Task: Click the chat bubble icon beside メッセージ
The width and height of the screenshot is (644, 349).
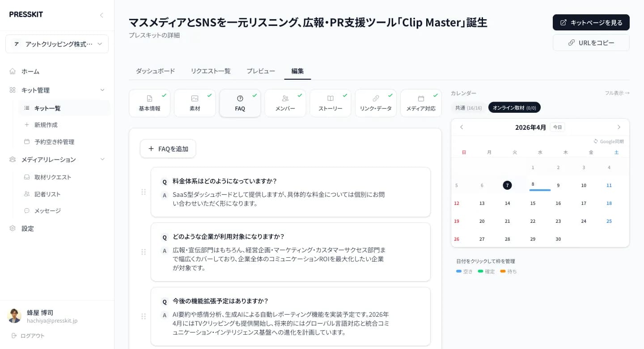Action: pos(27,211)
